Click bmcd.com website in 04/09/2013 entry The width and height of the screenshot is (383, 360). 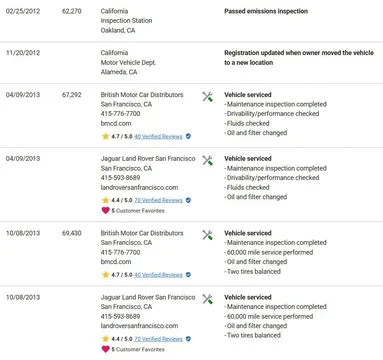tap(116, 123)
